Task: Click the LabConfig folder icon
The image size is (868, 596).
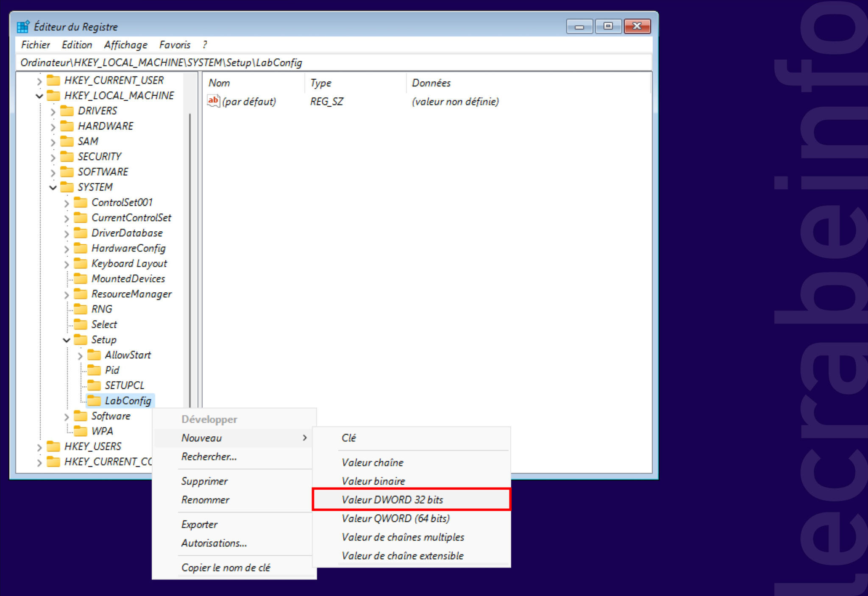Action: click(x=94, y=401)
